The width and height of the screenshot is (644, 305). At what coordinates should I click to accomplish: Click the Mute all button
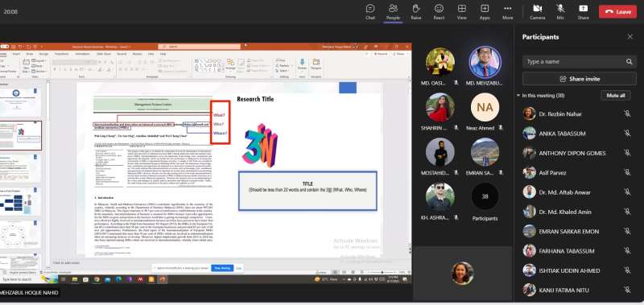616,96
